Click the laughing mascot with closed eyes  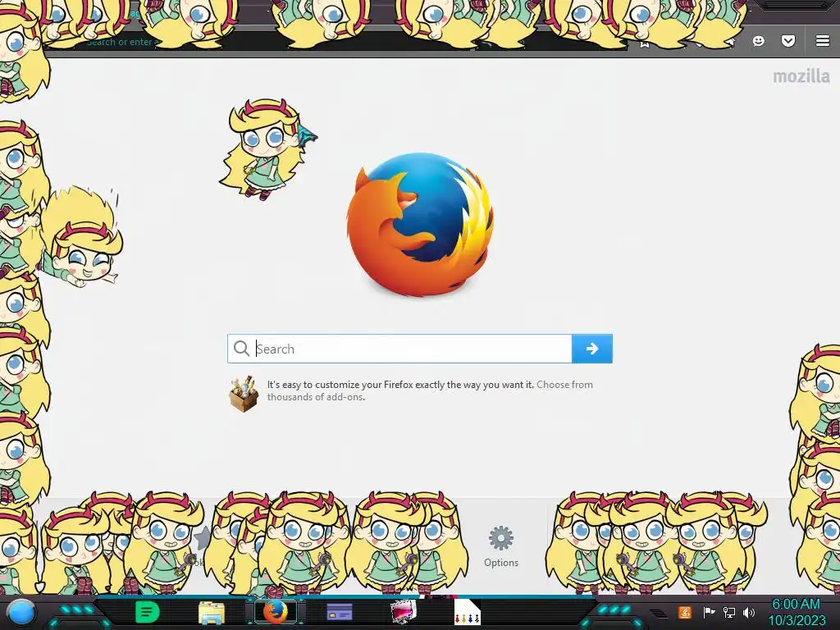point(80,237)
